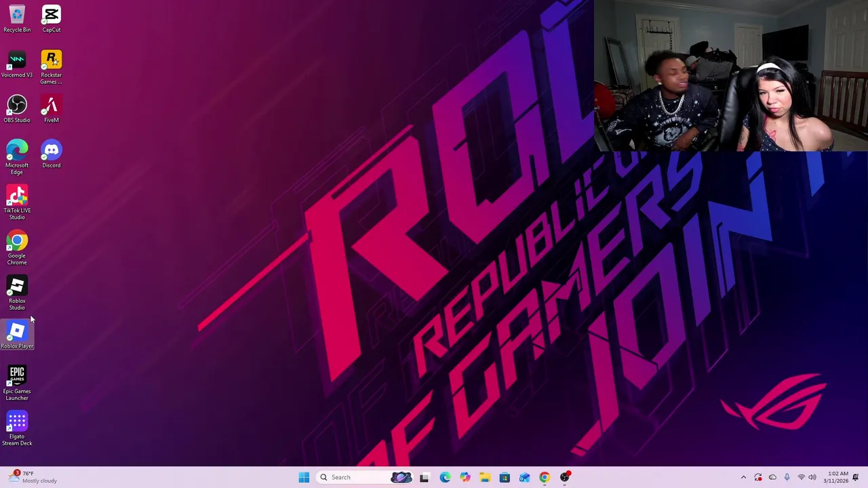868x488 pixels.
Task: Open the Wi-Fi network settings icon
Action: pos(801,477)
